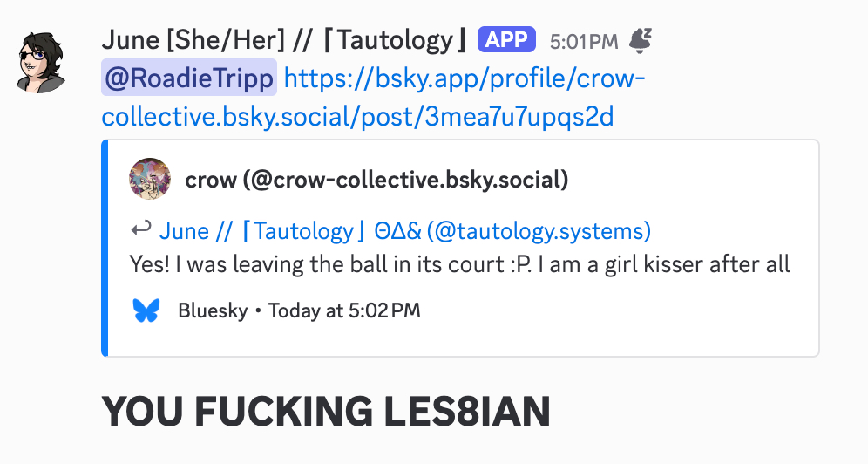Select the 'girl kisser after all' embed text

697,264
